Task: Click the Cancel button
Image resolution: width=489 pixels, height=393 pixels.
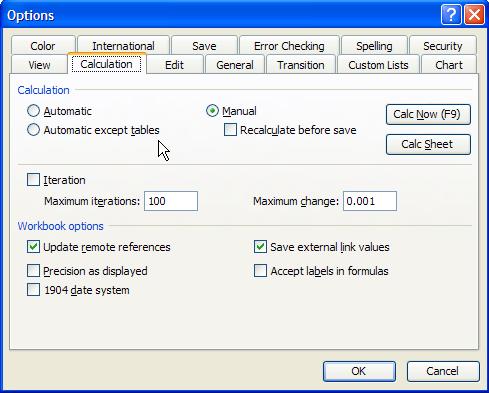Action: 443,371
